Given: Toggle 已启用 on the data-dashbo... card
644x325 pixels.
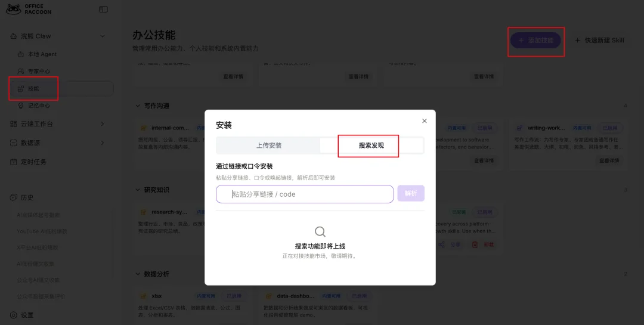Looking at the screenshot, I should click(360, 296).
